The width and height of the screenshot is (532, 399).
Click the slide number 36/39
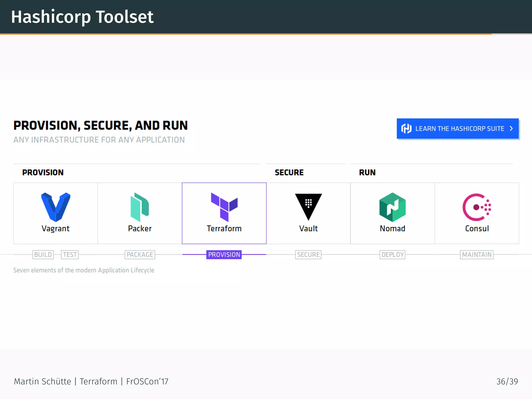pyautogui.click(x=507, y=381)
